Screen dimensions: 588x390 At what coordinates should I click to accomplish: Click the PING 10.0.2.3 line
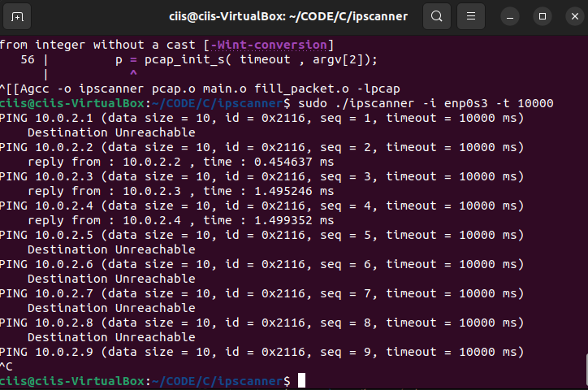point(262,176)
